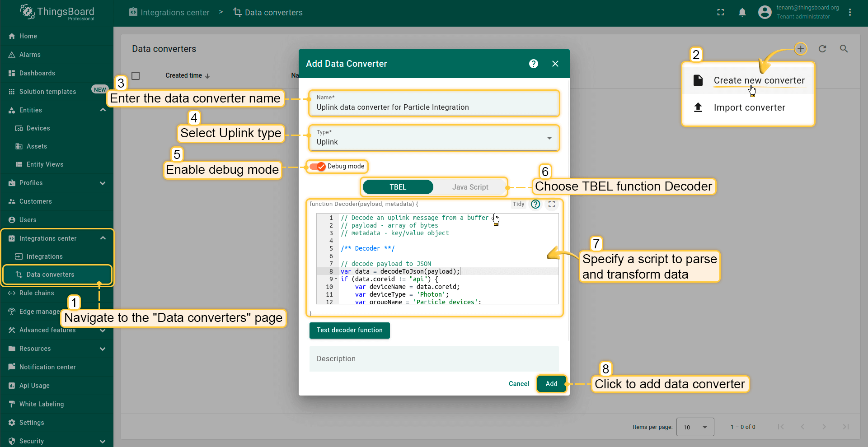
Task: Click the notifications bell icon
Action: click(742, 13)
